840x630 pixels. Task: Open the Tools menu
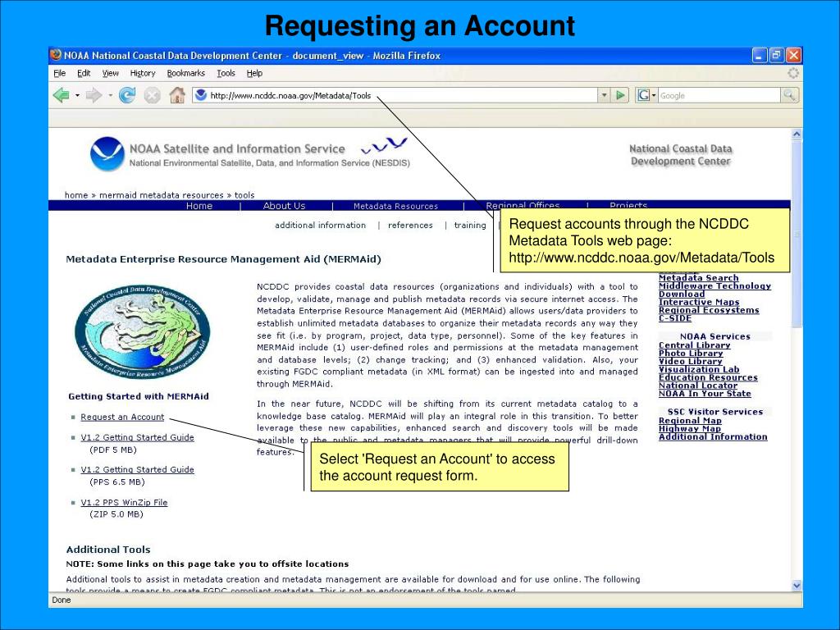tap(226, 73)
